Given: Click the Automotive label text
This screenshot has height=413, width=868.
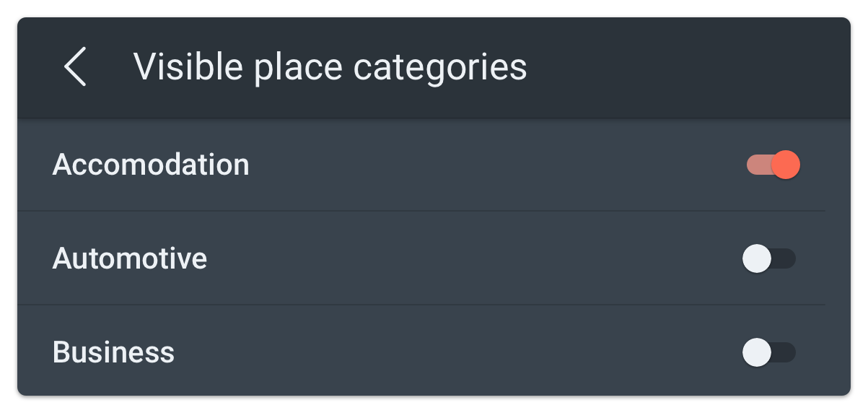Looking at the screenshot, I should point(130,258).
